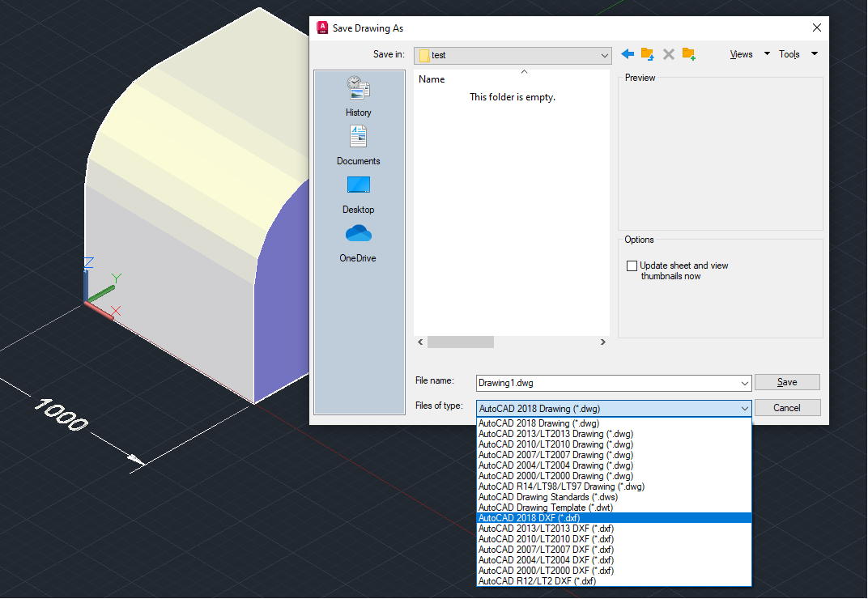
Task: Choose AutoCAD 2013/LT2013 DXF (*.dxf)
Action: [614, 529]
